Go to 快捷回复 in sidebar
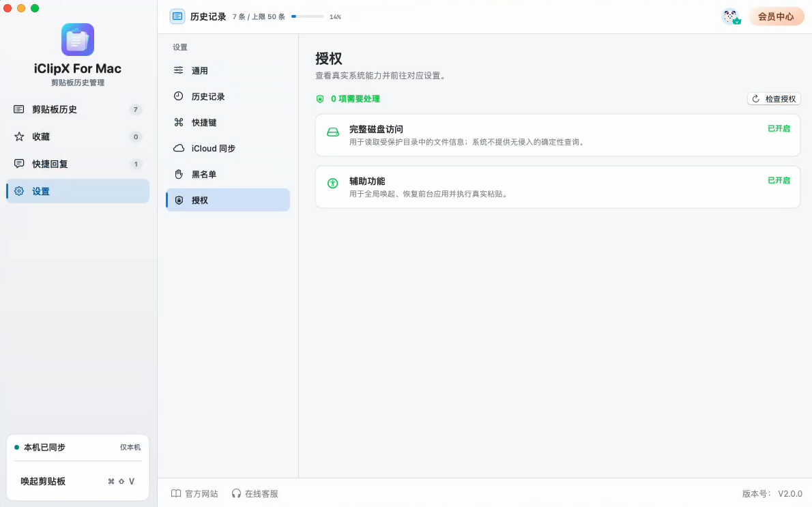This screenshot has width=812, height=507. point(78,164)
